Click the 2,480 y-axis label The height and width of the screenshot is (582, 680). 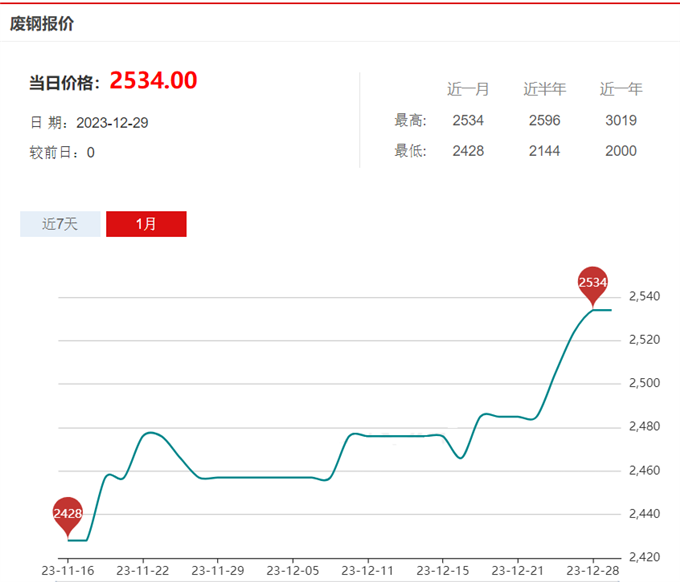[644, 427]
